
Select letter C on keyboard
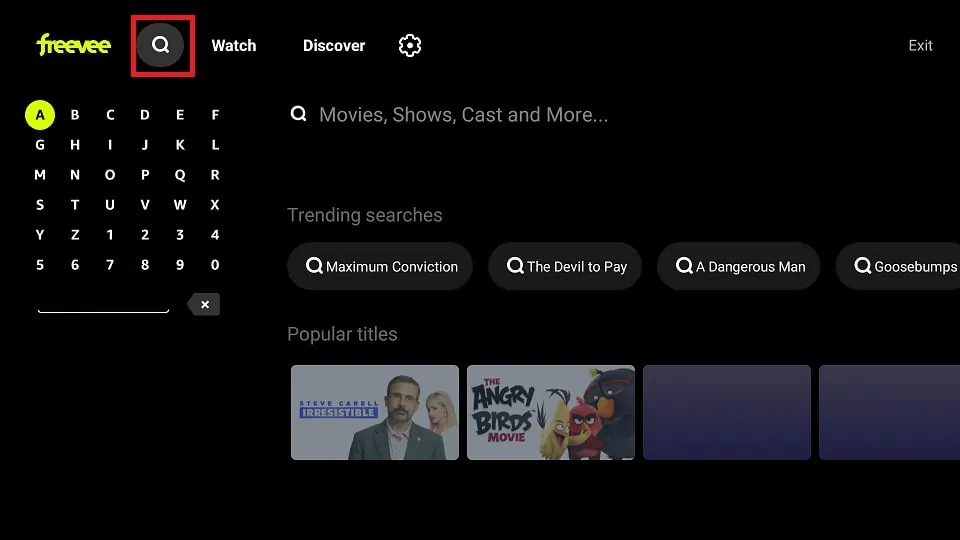[x=110, y=114]
